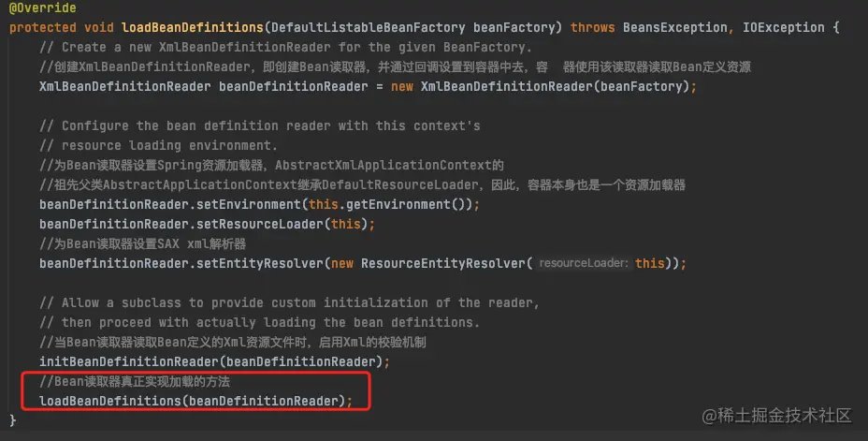This screenshot has height=441, width=868.
Task: Click the comment Bean读取器真正实现加载的方法
Action: pos(135,381)
